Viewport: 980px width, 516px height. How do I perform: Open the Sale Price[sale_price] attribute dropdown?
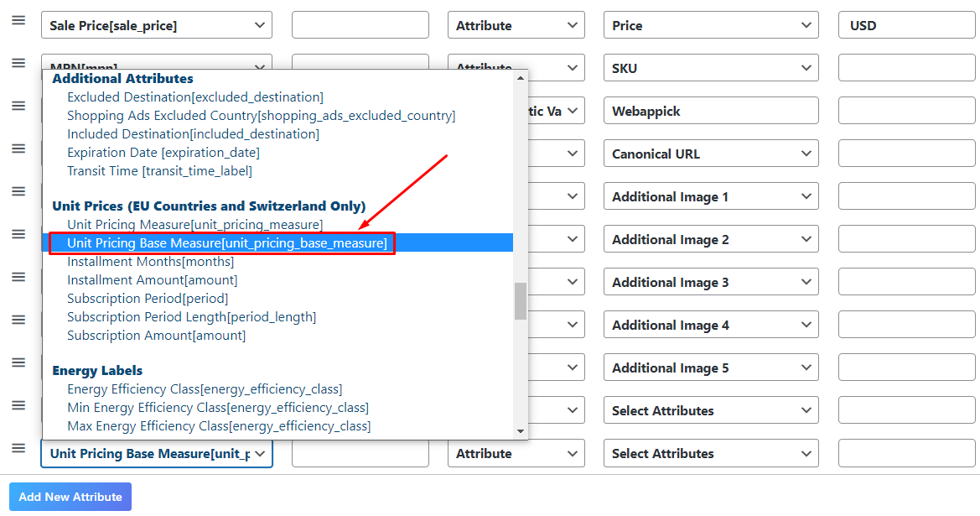[x=156, y=25]
